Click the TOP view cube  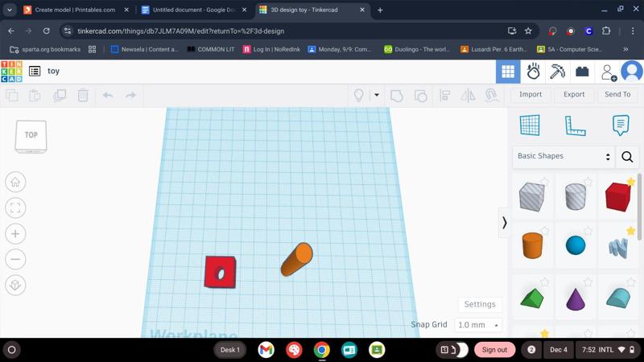[x=31, y=136]
